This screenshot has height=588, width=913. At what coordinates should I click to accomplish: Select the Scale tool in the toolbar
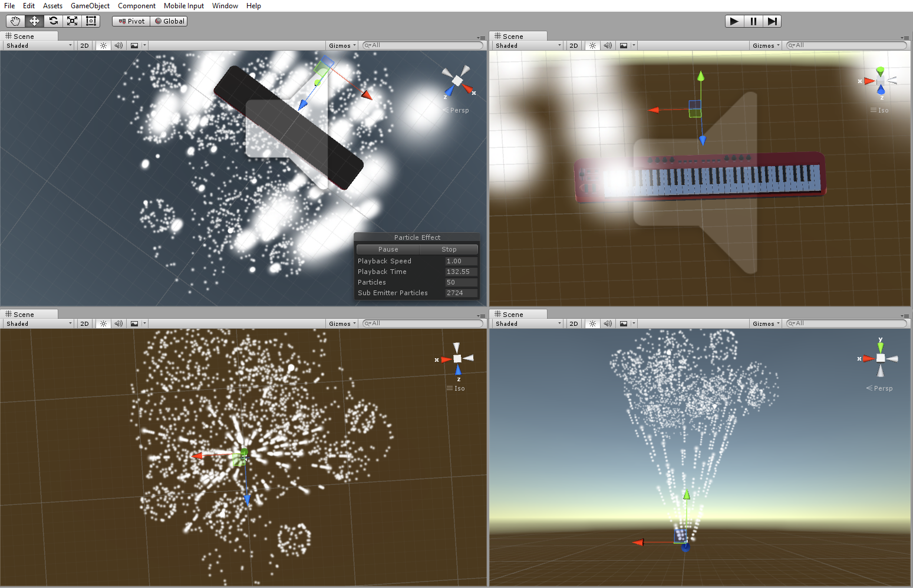point(72,21)
